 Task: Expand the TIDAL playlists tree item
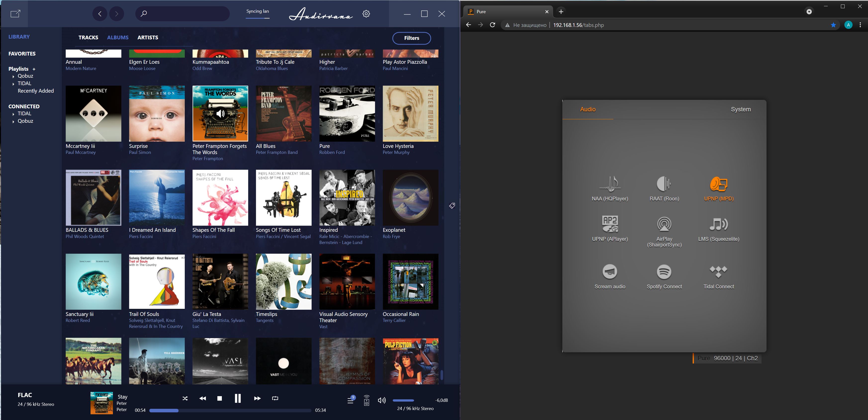[x=13, y=84]
